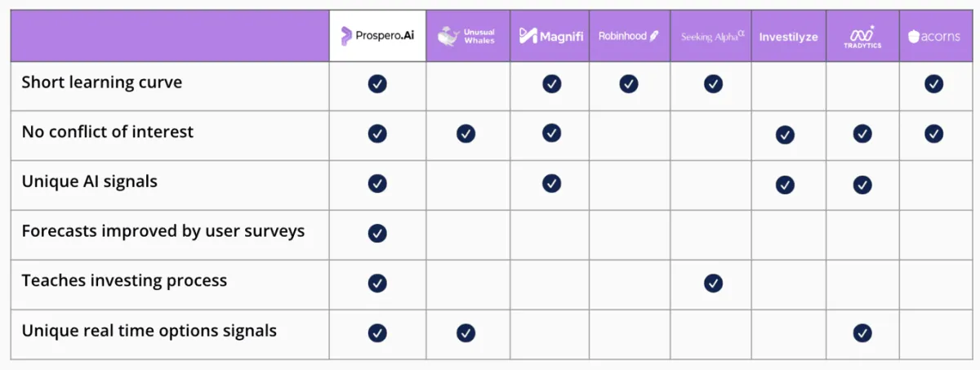Click the Tradytics logo header
Image resolution: width=980 pixels, height=370 pixels.
tap(862, 36)
